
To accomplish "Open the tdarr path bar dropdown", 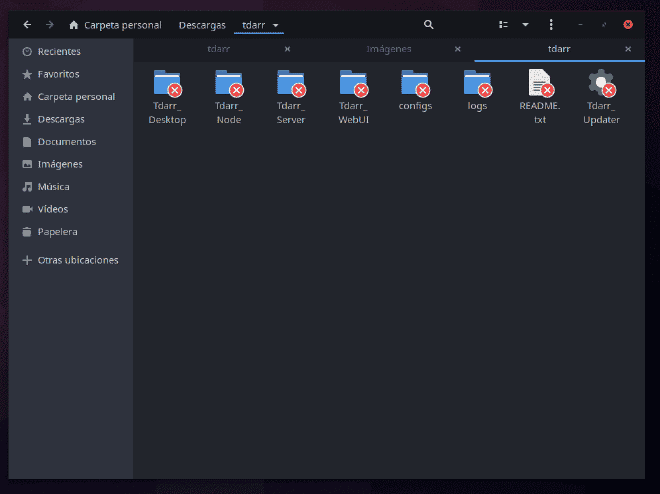I will pos(276,25).
